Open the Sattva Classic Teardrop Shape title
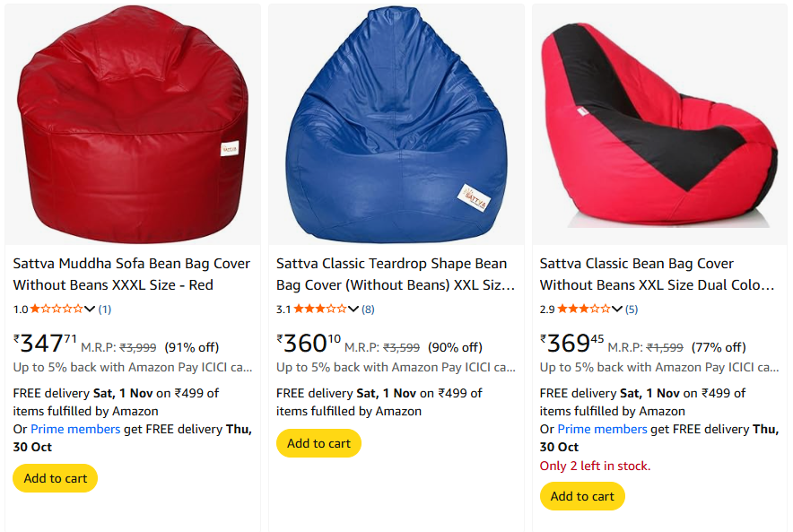Image resolution: width=793 pixels, height=532 pixels. point(395,275)
